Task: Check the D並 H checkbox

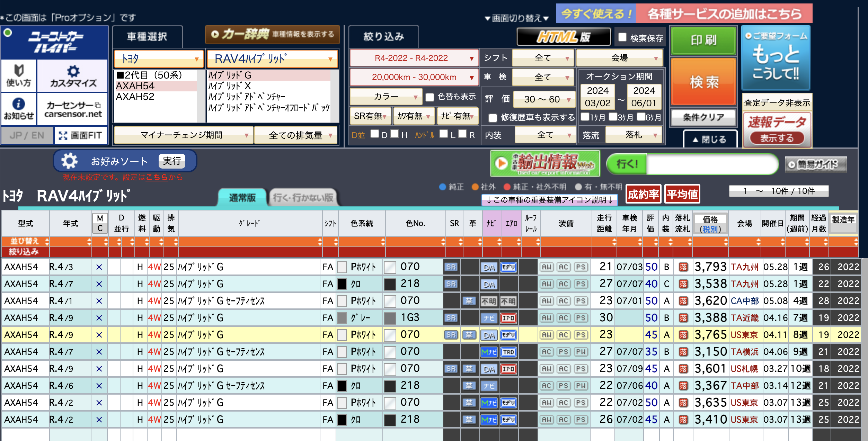Action: [x=394, y=134]
